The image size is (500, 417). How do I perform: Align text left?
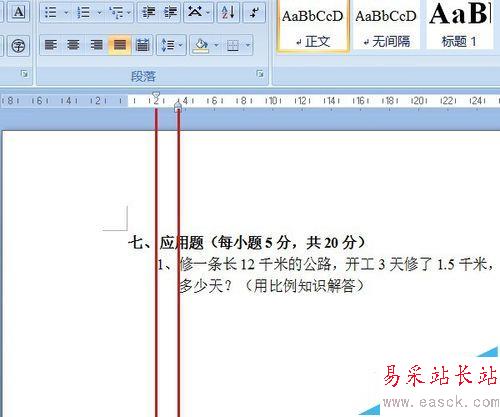51,45
